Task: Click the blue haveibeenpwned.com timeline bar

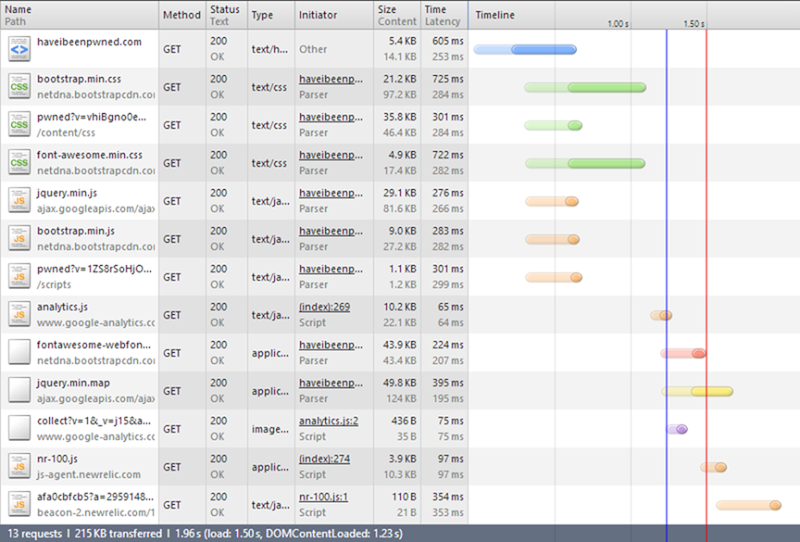Action: pos(525,50)
